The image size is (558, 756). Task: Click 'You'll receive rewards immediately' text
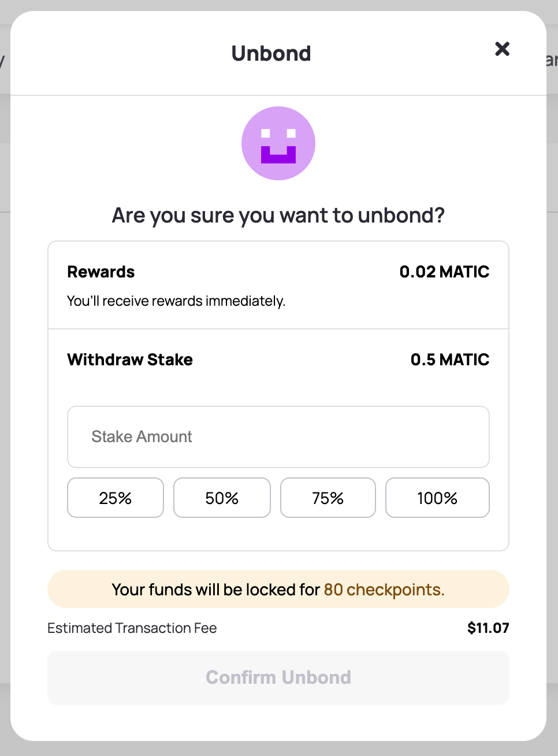[176, 301]
